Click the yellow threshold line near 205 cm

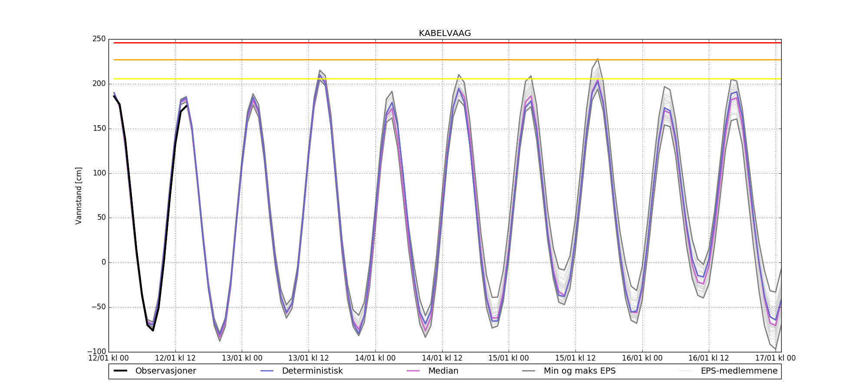coord(447,79)
